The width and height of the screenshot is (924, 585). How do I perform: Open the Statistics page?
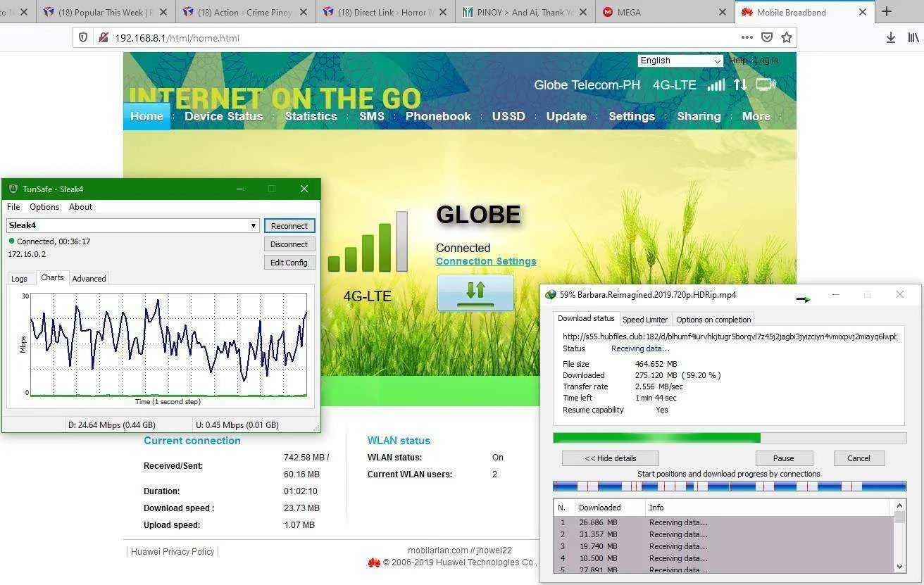(311, 117)
